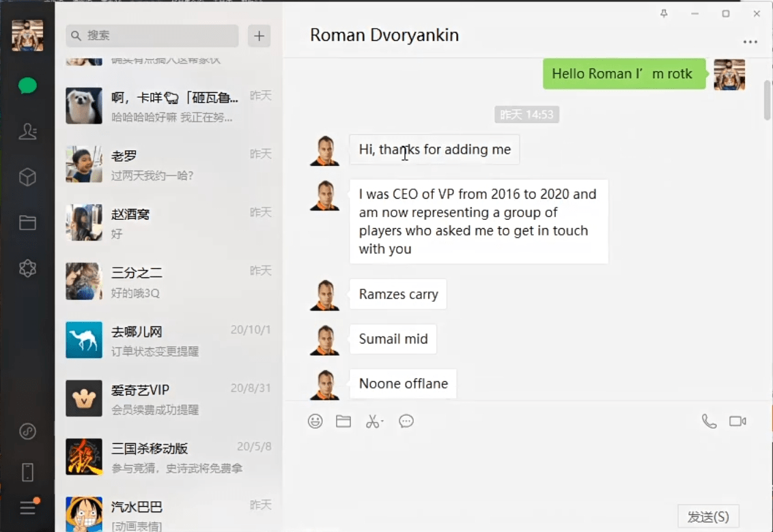Click the 昨天 14:53 timestamp label
This screenshot has width=773, height=532.
[x=526, y=114]
